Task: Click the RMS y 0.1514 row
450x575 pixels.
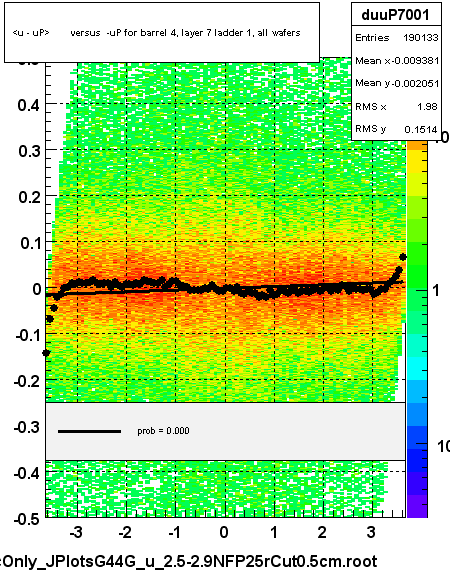Action: click(396, 129)
